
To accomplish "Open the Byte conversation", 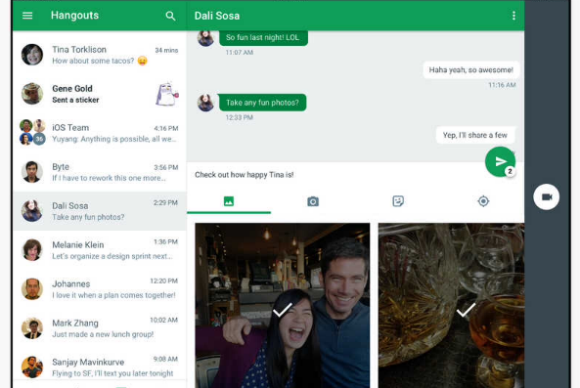I will (100, 172).
